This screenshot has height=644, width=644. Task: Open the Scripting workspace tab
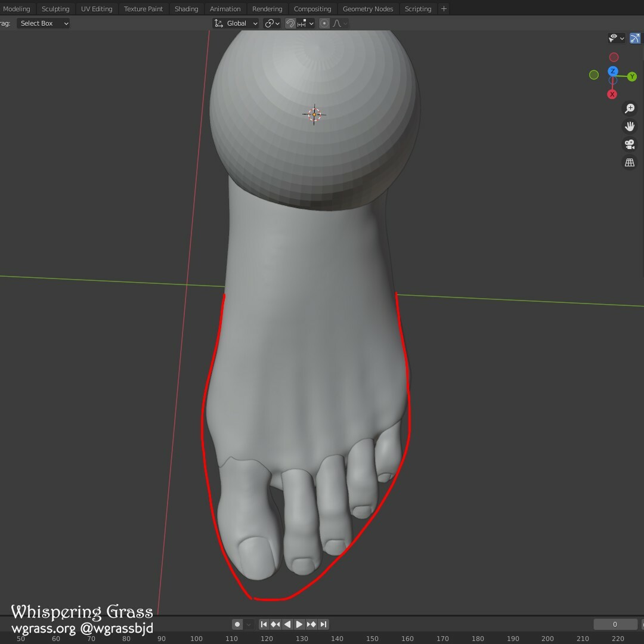pyautogui.click(x=418, y=8)
